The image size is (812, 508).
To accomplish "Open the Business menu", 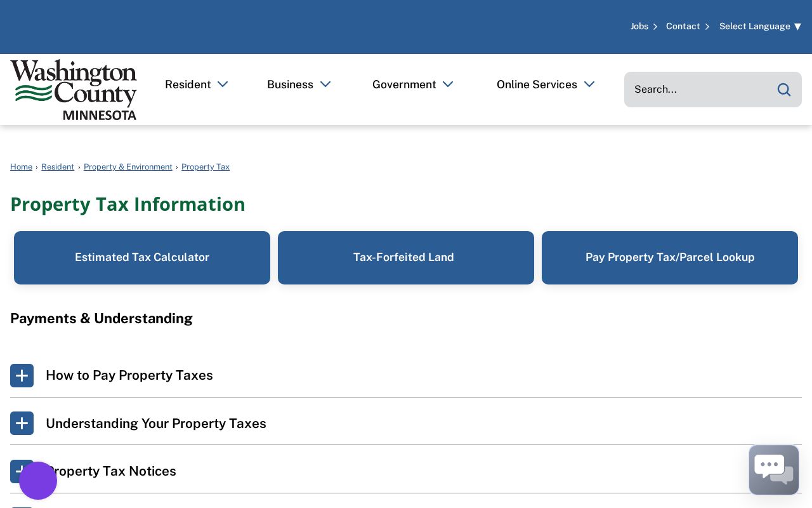I will [x=290, y=84].
